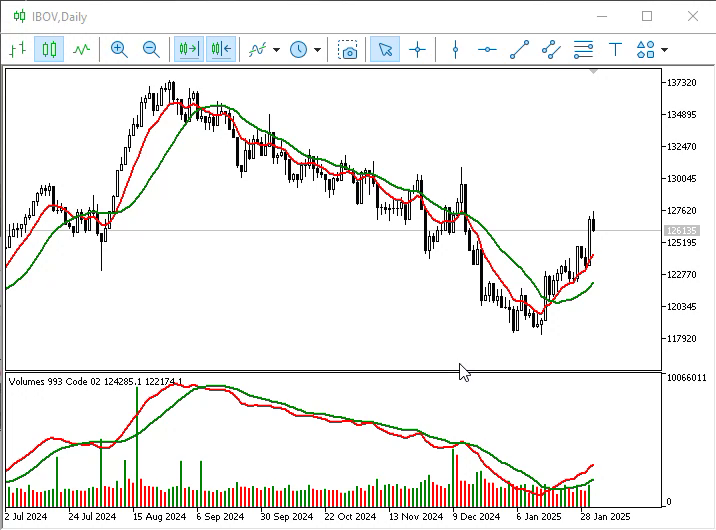
Task: Draw a horizontal line object
Action: [x=487, y=49]
